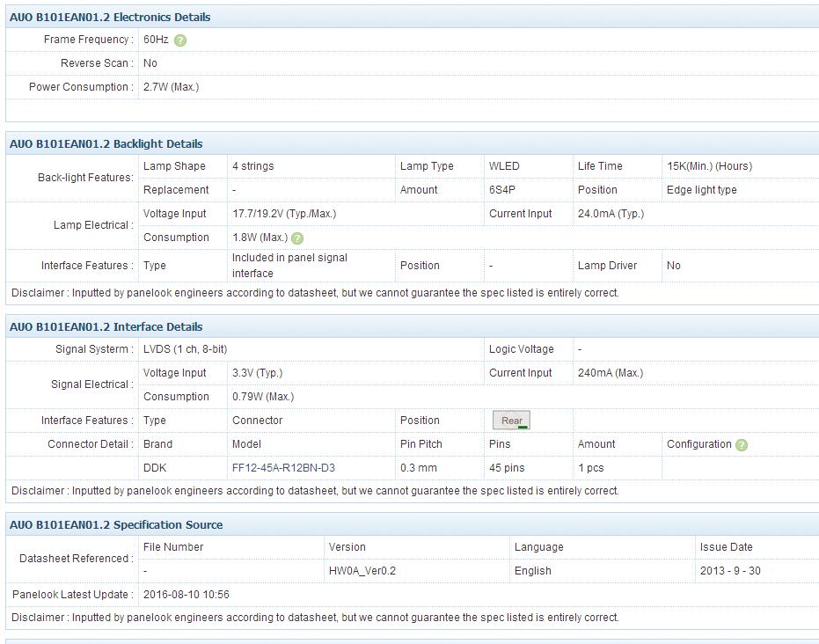Click the AUO B101EAN01.2 Interface Details header
Screen dimensions: 819x644
click(x=106, y=327)
